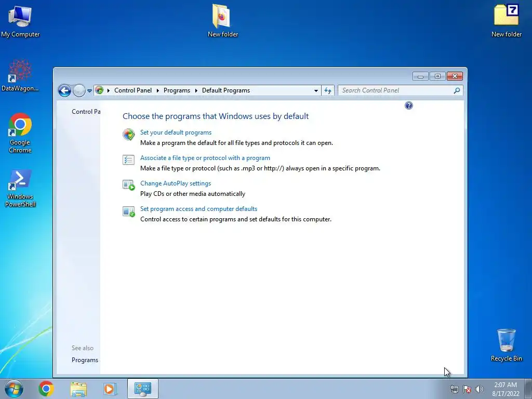Click the search magnifier icon

tap(457, 90)
